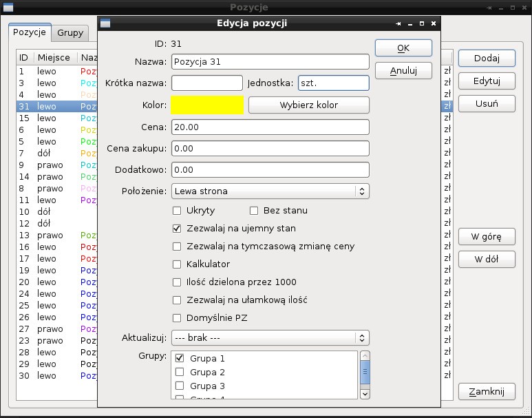Screen dimensions: 532x418
Task: Click Edytuj in the Pozycje window
Action: pyautogui.click(x=487, y=81)
